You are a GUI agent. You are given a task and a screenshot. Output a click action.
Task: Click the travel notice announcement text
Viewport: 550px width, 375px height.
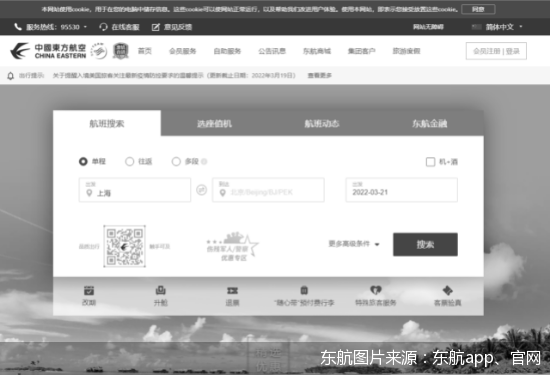tap(174, 75)
